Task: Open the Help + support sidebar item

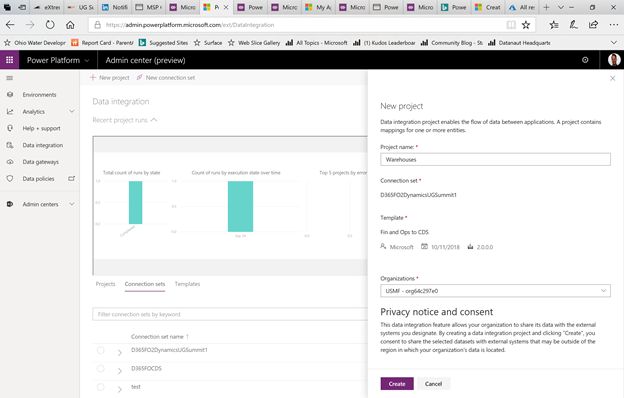Action: click(x=41, y=128)
